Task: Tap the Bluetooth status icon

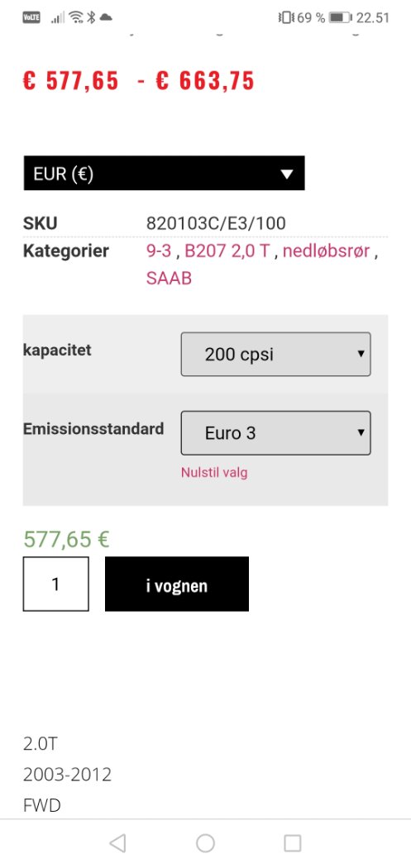Action: [x=92, y=17]
